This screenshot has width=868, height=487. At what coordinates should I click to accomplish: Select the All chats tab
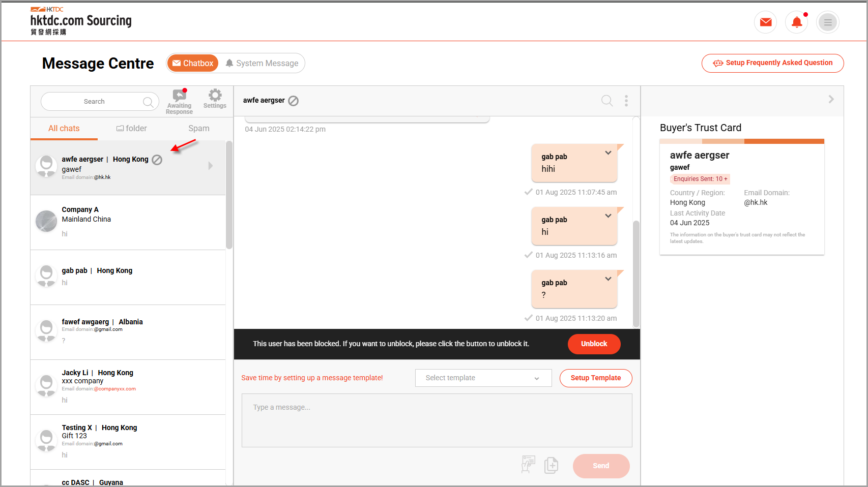[x=64, y=129]
